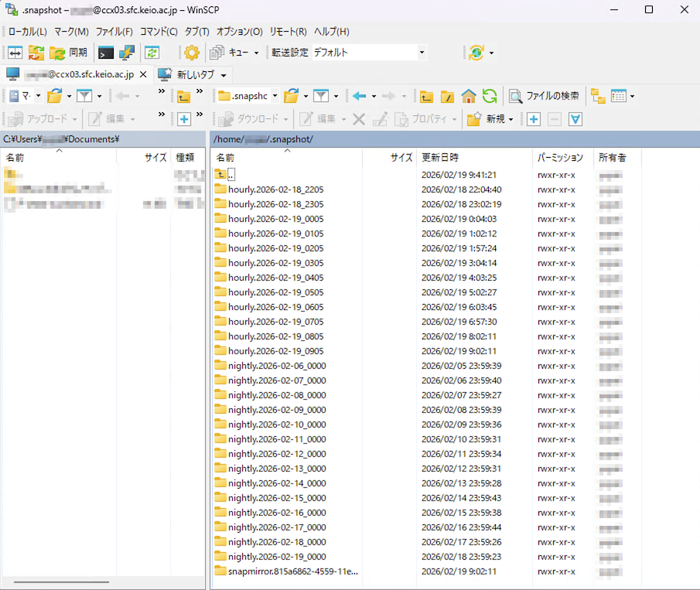Click the remote root directory icon

point(447,96)
